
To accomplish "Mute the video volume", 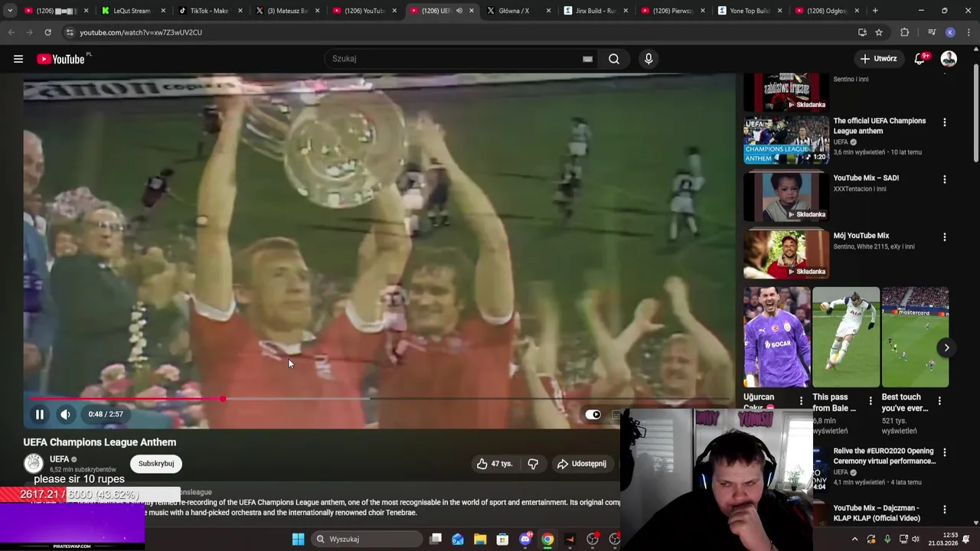I will pyautogui.click(x=66, y=414).
